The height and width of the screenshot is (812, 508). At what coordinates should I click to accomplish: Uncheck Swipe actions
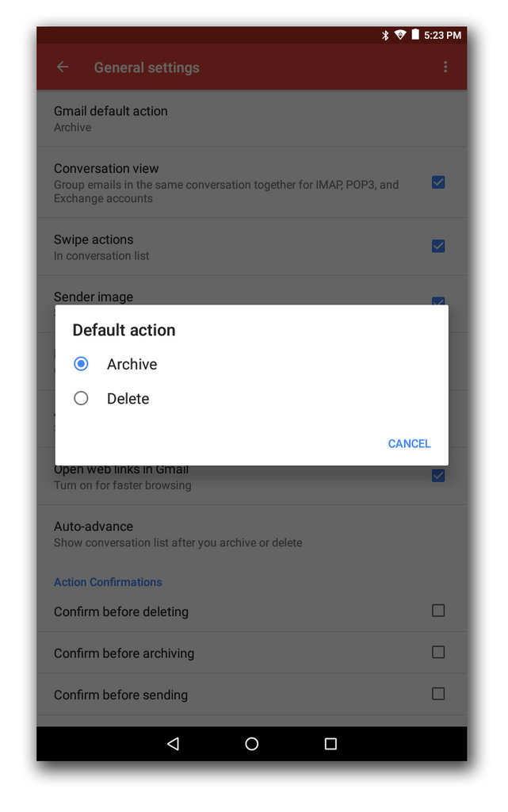pos(438,246)
